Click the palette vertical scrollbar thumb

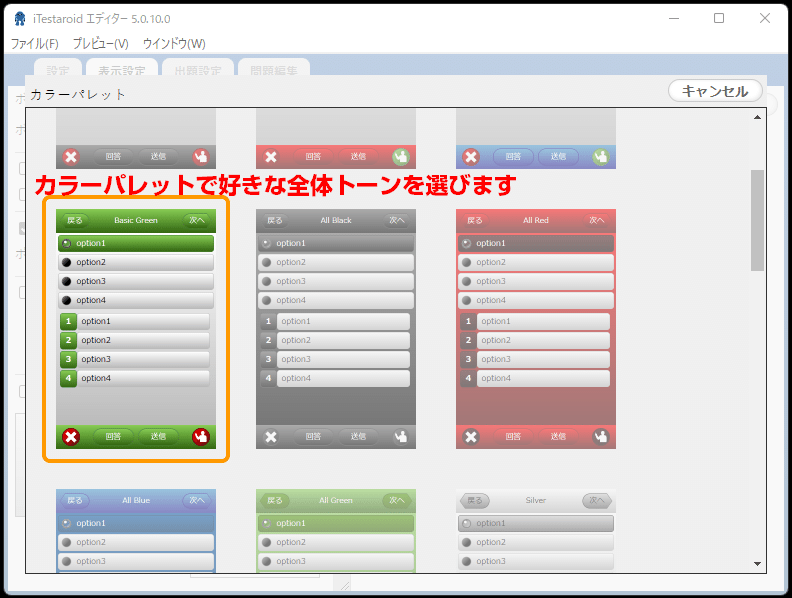tap(757, 220)
